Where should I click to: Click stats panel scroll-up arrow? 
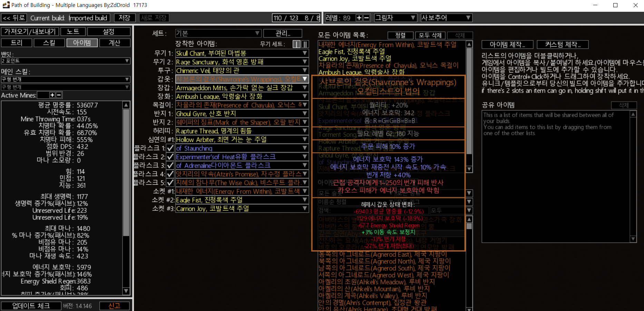pos(126,105)
